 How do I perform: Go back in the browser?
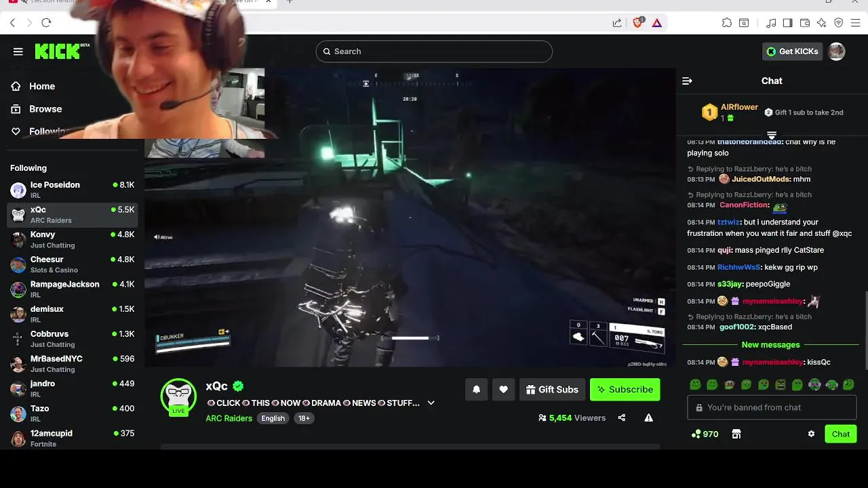(x=12, y=23)
